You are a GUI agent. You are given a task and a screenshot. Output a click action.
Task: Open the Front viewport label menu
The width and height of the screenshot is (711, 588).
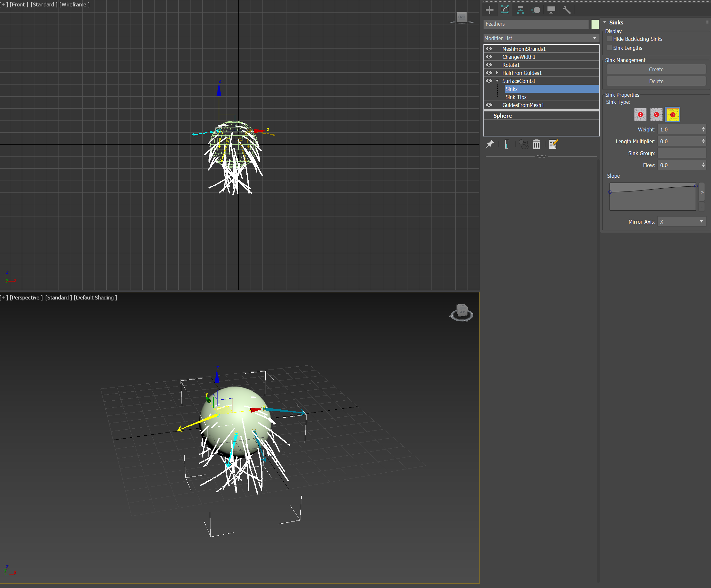click(19, 4)
